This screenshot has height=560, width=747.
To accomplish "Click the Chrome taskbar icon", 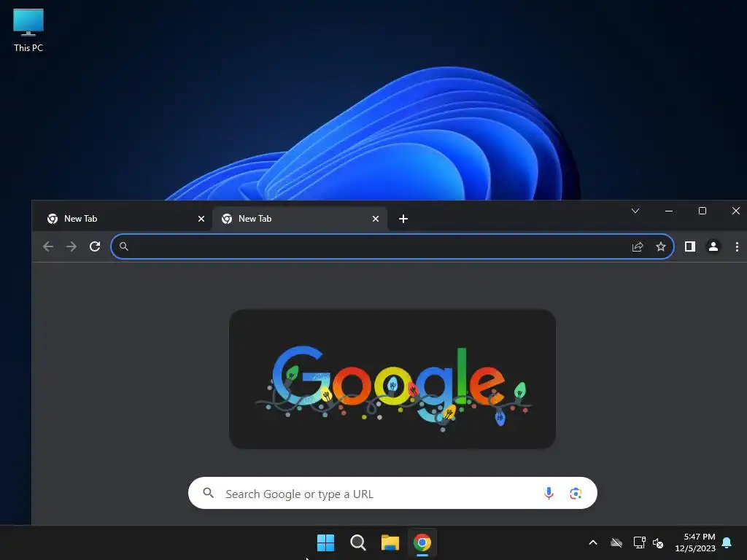I will 422,542.
